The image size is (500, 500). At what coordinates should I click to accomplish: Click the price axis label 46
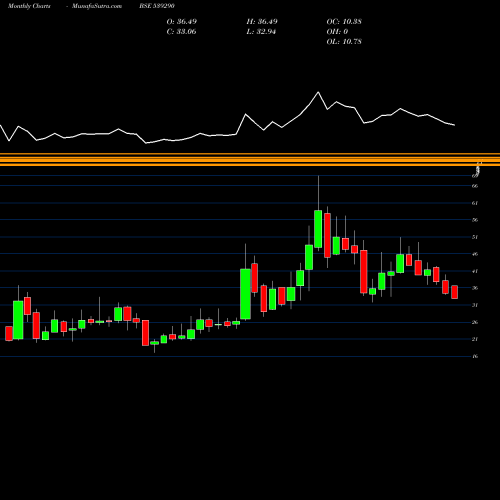click(x=475, y=254)
